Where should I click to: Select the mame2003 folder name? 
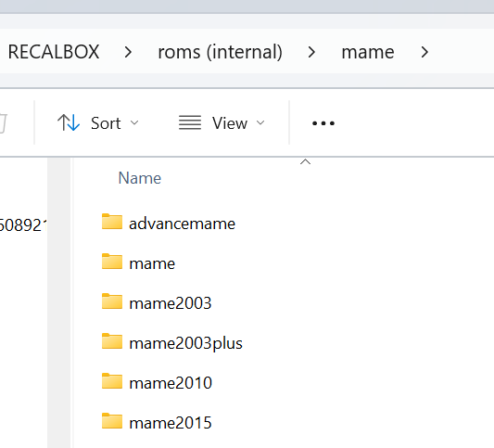coord(171,303)
